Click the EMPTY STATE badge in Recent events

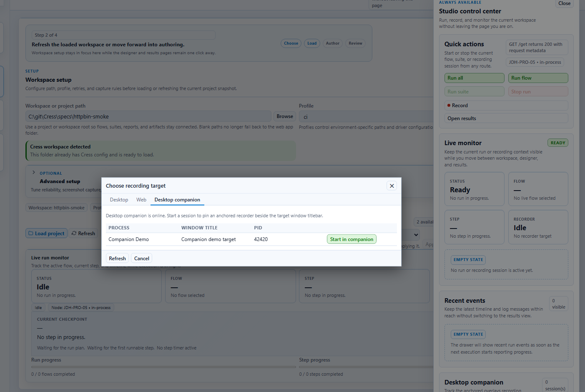[x=468, y=334]
